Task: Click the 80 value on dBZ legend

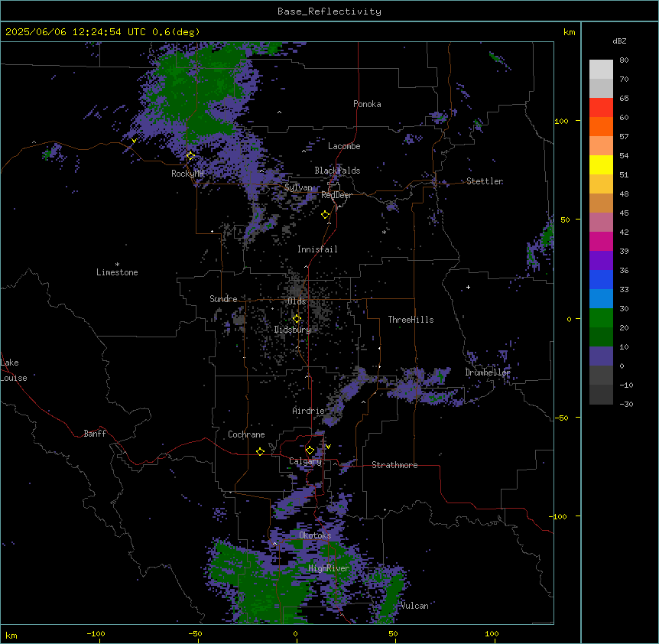Action: (x=624, y=60)
